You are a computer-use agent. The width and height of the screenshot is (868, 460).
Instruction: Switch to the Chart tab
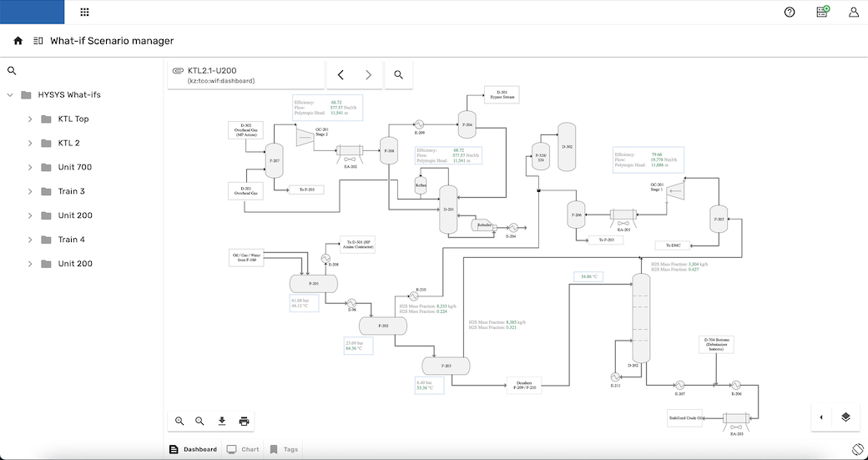[243, 449]
